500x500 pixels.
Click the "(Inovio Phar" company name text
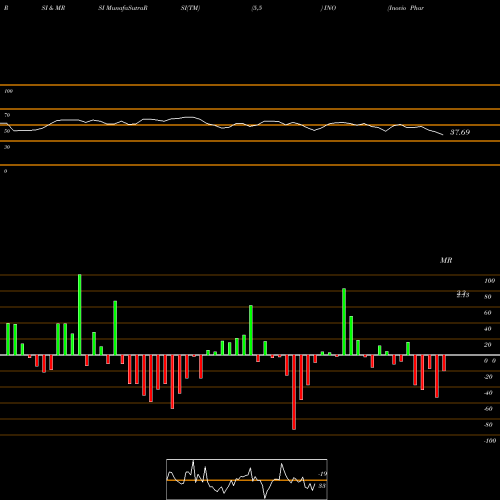406,8
